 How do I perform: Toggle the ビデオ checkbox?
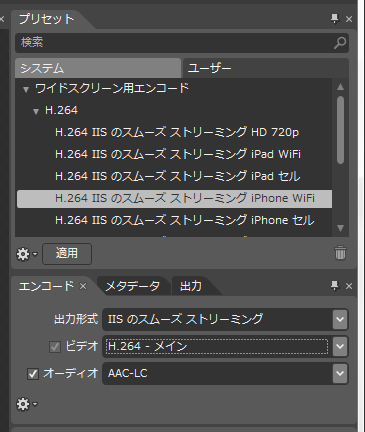[x=55, y=347]
